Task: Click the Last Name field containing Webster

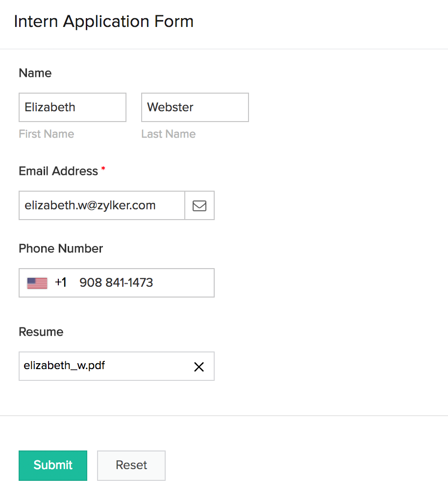Action: point(195,107)
